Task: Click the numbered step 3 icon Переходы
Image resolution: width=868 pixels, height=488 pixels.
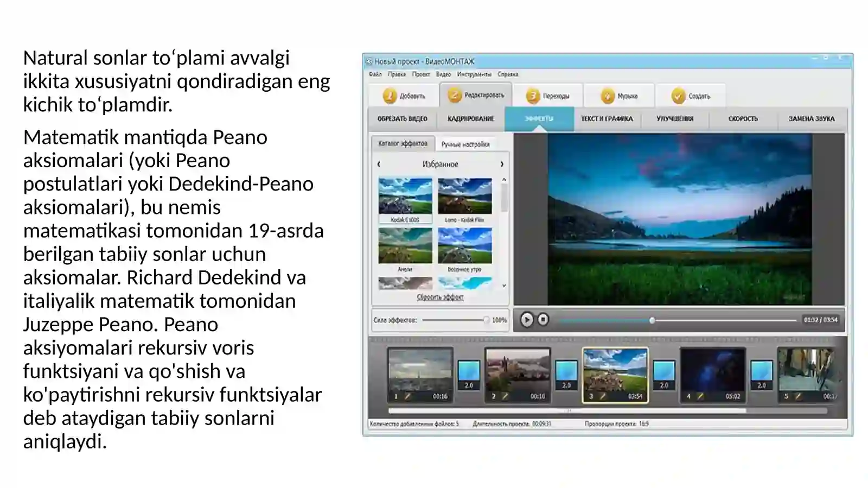Action: click(533, 96)
